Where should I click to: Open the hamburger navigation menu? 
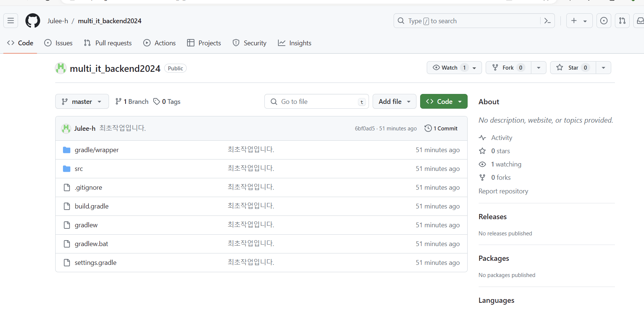click(11, 21)
